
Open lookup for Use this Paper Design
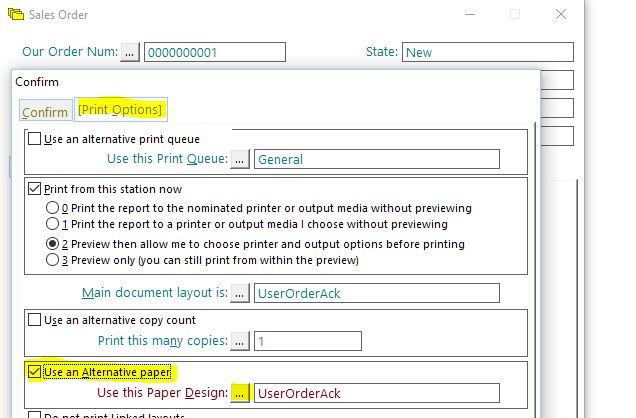point(240,393)
